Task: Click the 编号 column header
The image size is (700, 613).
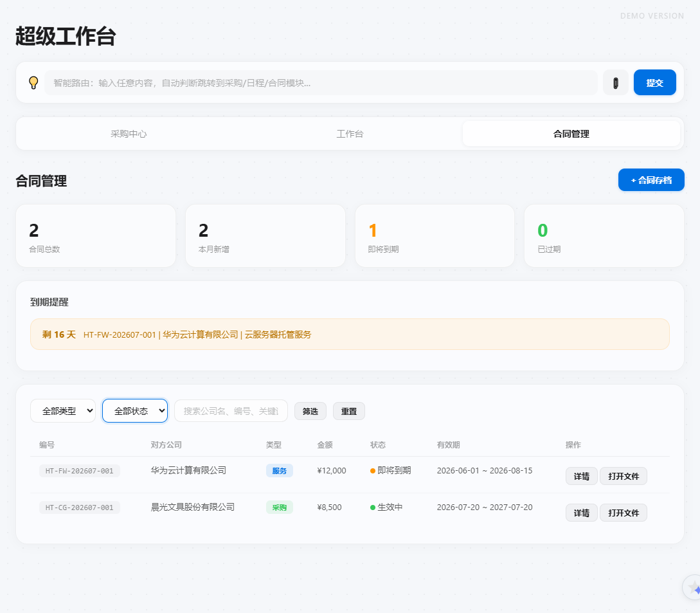Action: 47,445
